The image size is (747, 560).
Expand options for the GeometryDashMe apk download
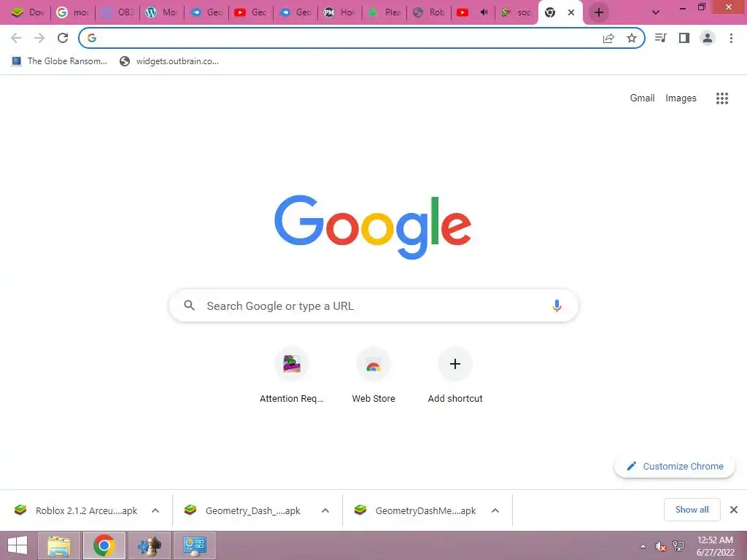(x=495, y=510)
